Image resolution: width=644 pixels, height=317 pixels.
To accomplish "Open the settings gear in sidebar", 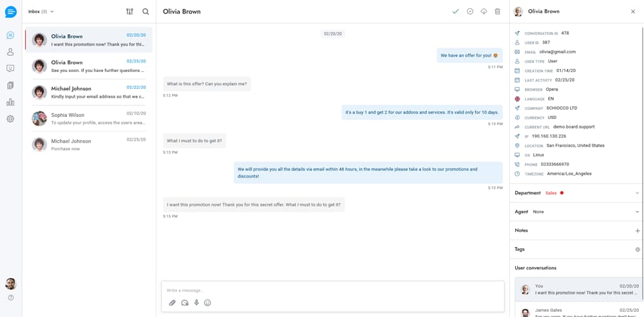I will point(11,119).
